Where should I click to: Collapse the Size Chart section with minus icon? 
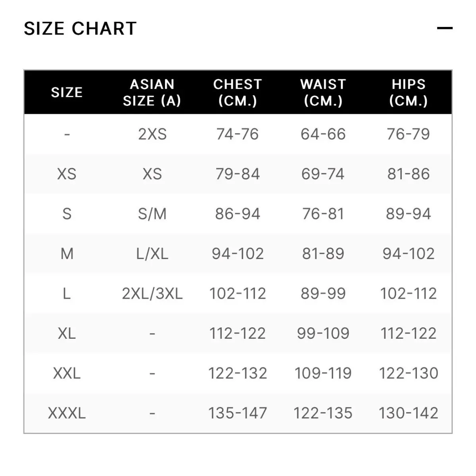[x=445, y=28]
